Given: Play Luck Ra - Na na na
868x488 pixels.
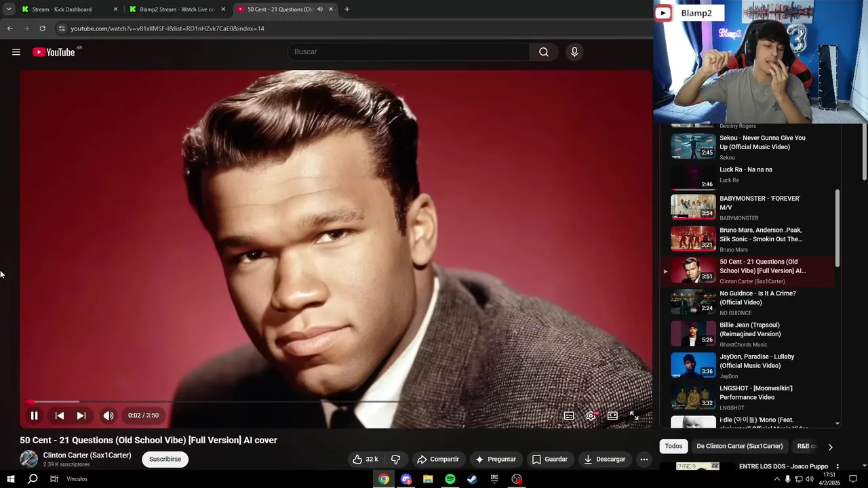Looking at the screenshot, I should [749, 178].
